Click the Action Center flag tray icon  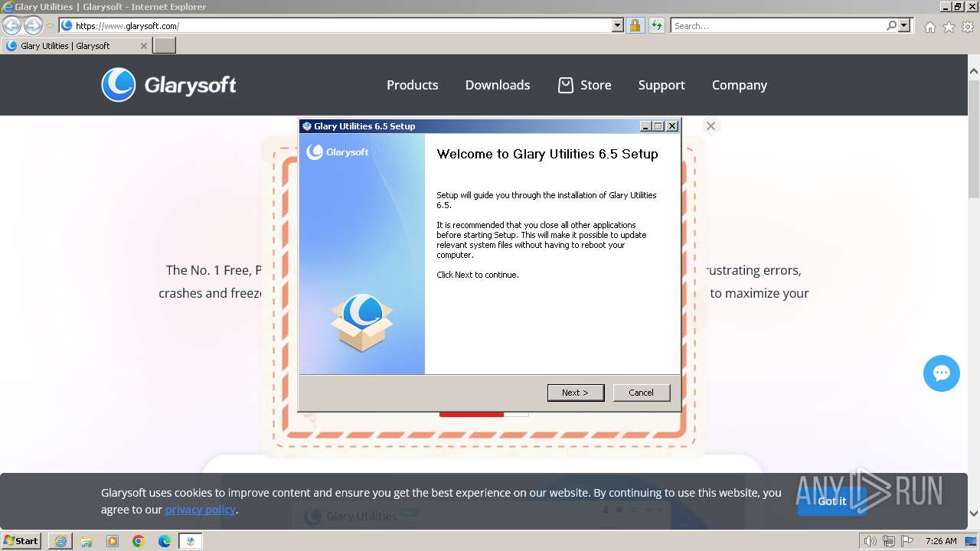907,541
